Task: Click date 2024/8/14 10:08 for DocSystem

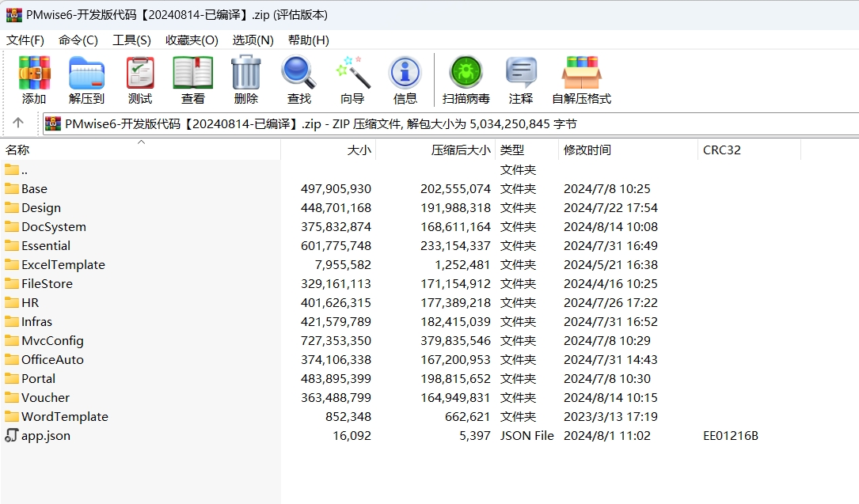Action: [x=611, y=226]
